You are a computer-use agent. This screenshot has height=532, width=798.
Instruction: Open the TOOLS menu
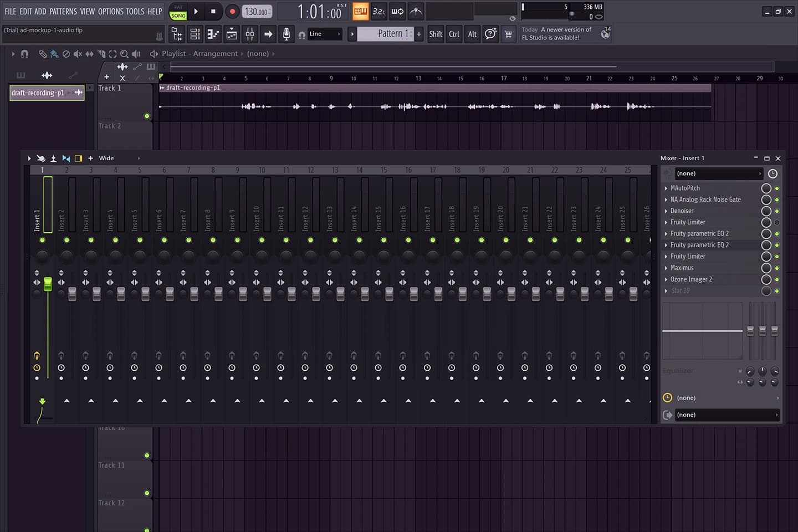pos(135,11)
